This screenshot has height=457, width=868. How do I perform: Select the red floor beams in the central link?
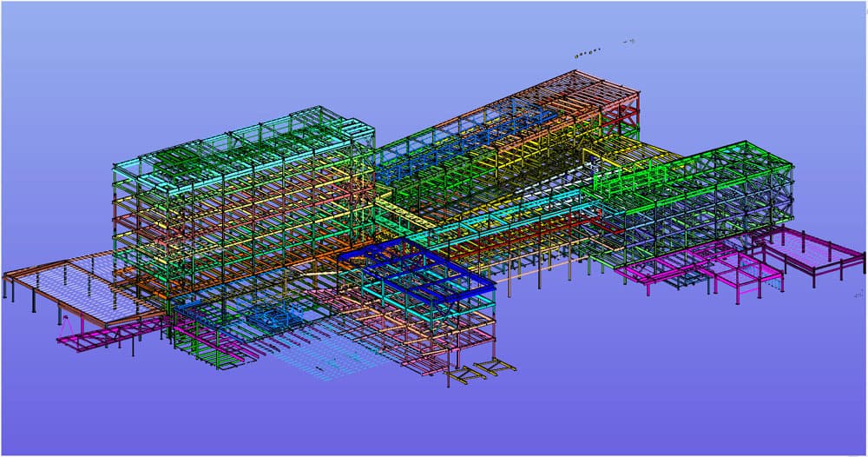(520, 238)
